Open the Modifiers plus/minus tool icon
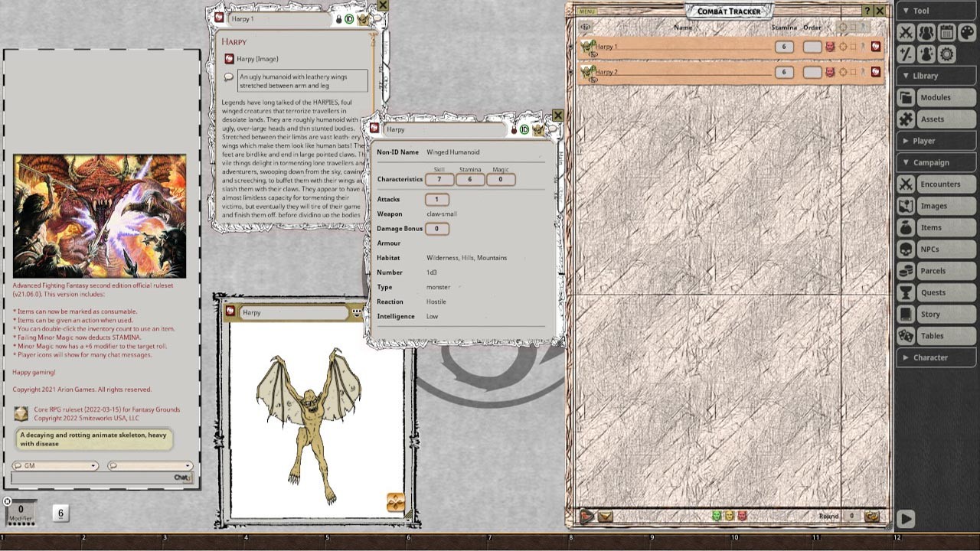This screenshot has height=551, width=980. [906, 54]
